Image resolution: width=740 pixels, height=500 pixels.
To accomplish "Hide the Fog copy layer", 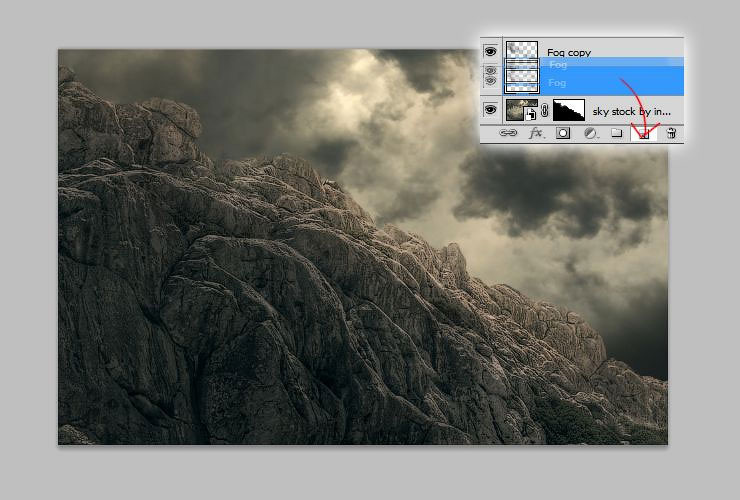I will point(490,51).
